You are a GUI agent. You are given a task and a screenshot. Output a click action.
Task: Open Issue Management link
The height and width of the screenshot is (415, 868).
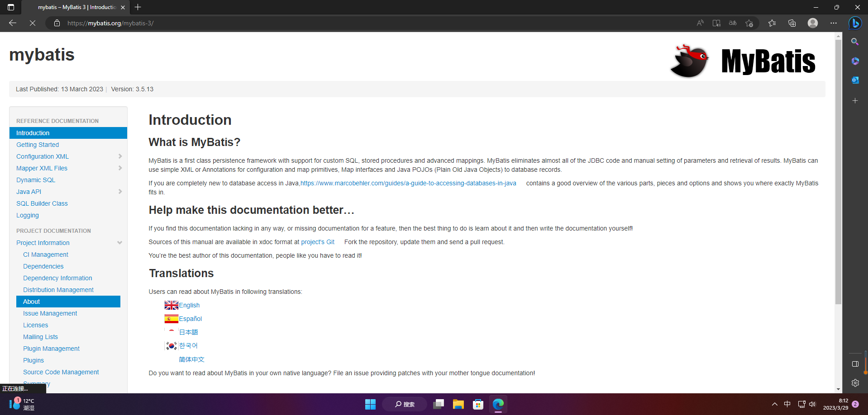[x=50, y=313]
